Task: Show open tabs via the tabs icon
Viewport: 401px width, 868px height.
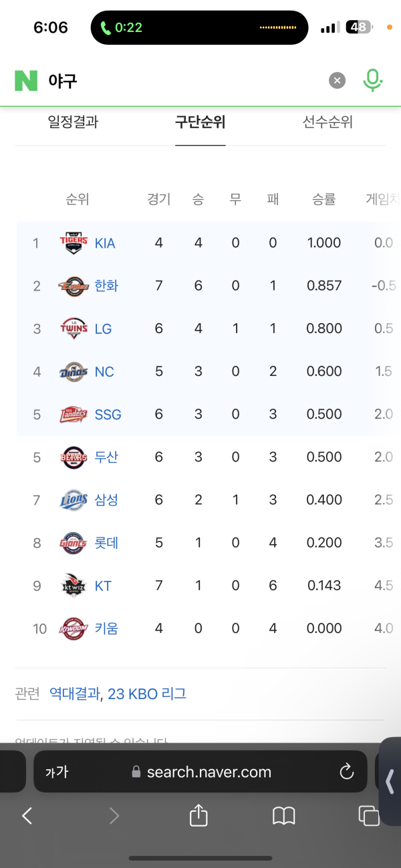Action: pyautogui.click(x=368, y=815)
